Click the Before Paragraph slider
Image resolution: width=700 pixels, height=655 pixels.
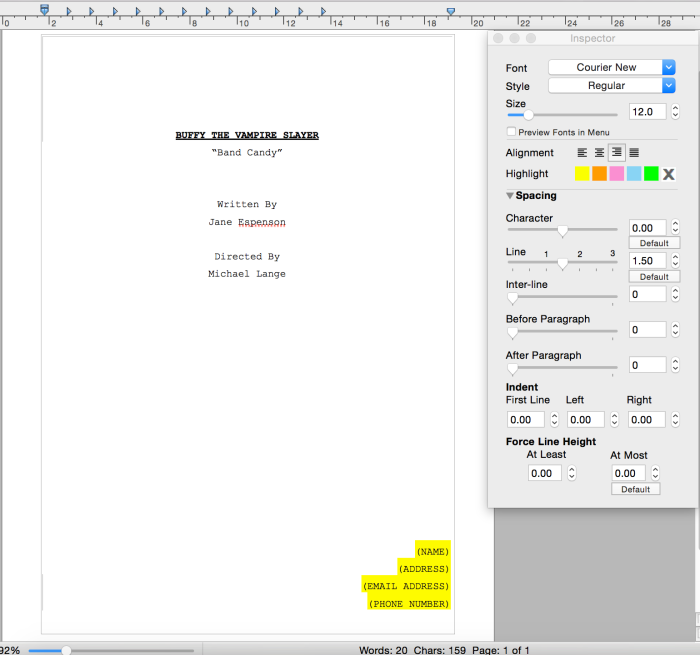click(562, 332)
